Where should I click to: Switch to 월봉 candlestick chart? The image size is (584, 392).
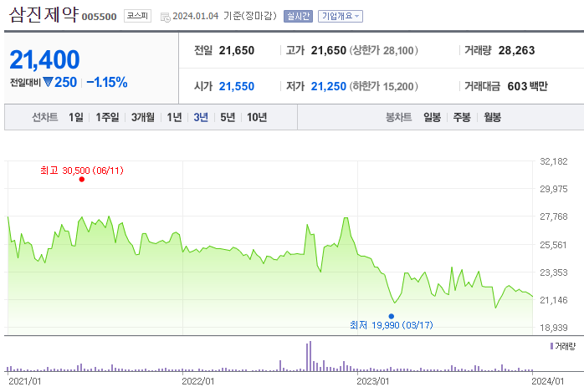tap(492, 117)
